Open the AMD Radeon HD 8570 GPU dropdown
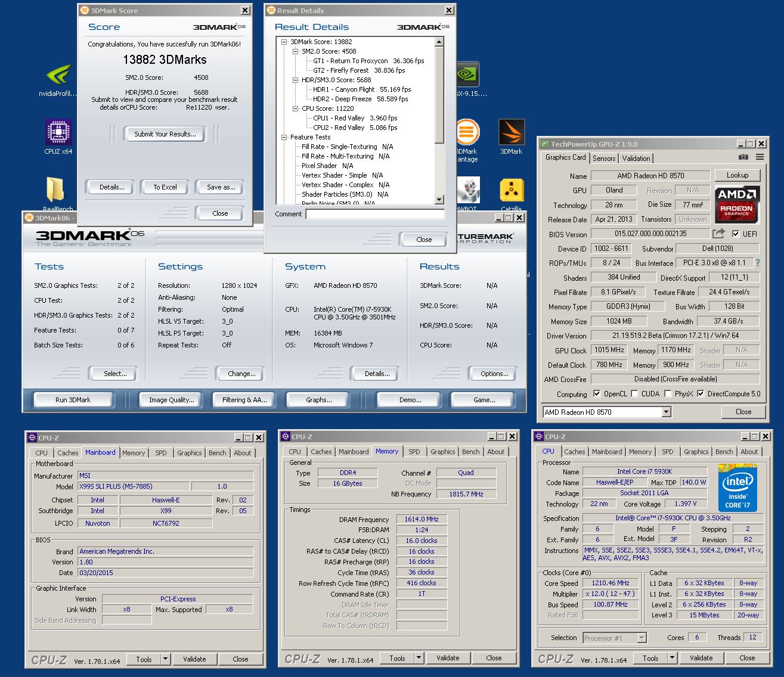Viewport: 784px width, 677px height. tap(666, 412)
